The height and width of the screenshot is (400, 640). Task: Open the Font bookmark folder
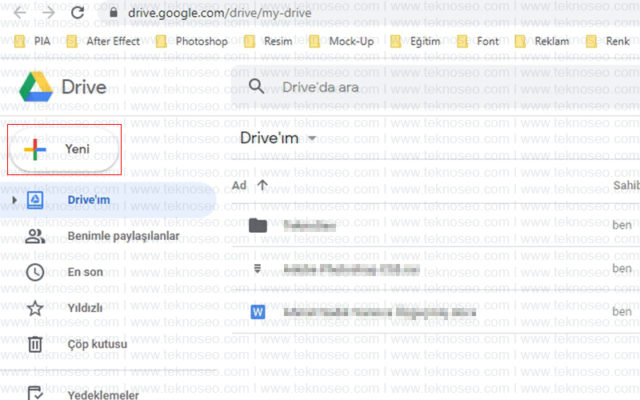[x=478, y=41]
